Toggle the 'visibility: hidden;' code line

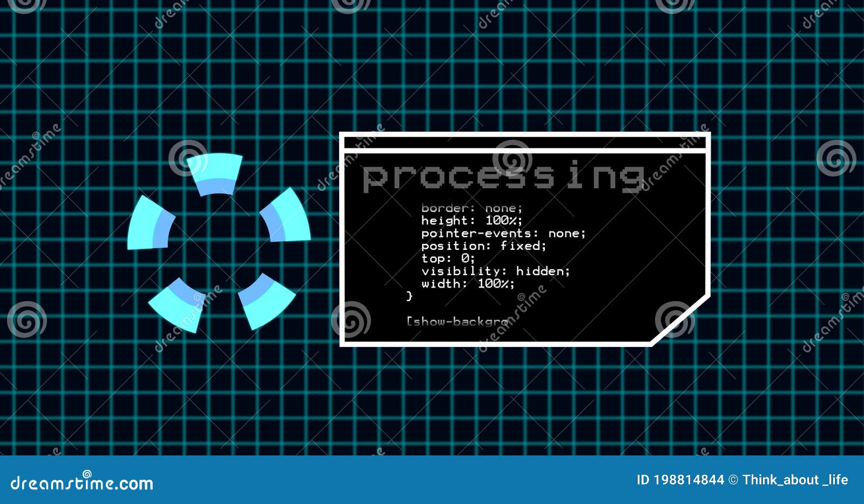click(x=496, y=271)
